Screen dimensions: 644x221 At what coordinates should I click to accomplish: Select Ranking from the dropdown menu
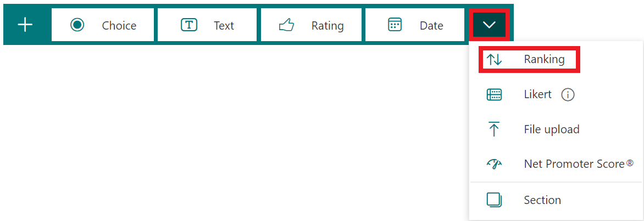tap(529, 60)
